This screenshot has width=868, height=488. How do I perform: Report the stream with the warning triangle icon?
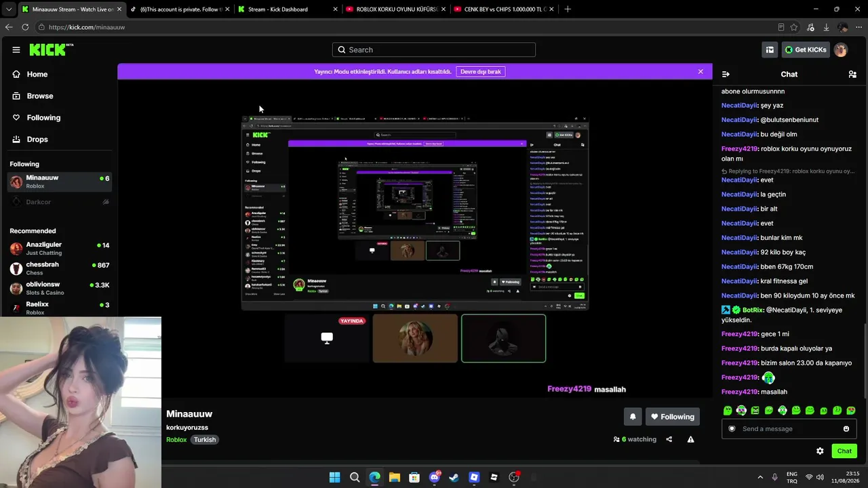[690, 439]
